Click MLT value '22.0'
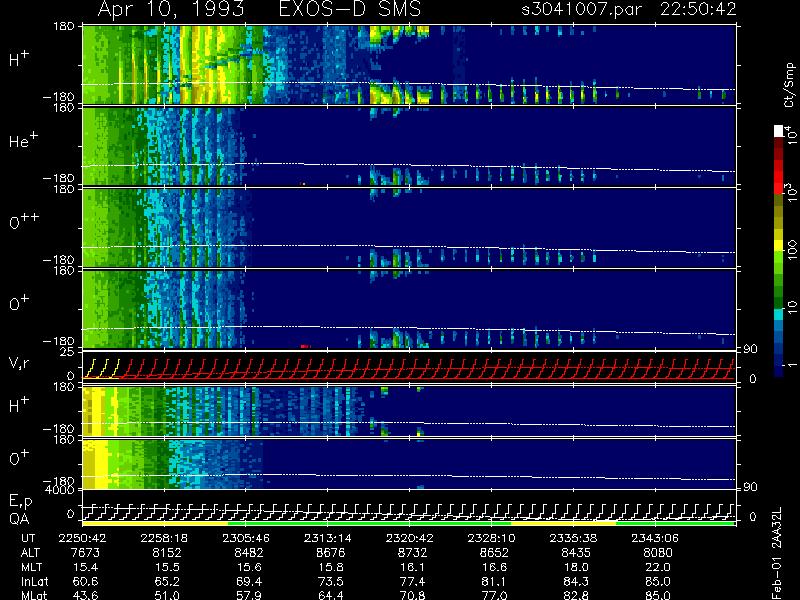800x600 pixels. (x=658, y=567)
